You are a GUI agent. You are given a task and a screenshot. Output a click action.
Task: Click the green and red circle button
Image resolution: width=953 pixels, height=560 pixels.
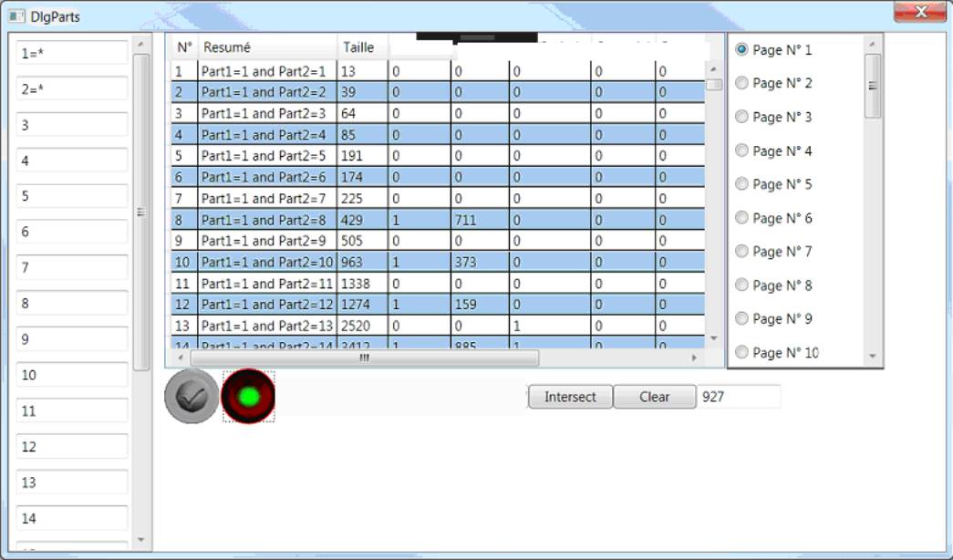click(x=248, y=397)
